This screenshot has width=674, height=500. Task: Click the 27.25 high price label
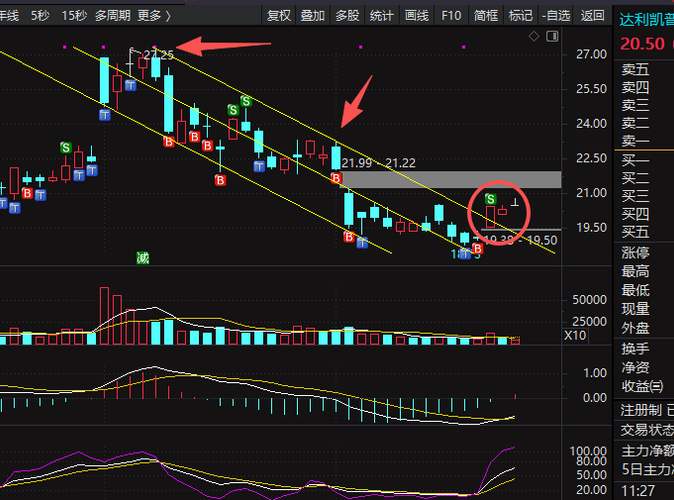coord(158,55)
